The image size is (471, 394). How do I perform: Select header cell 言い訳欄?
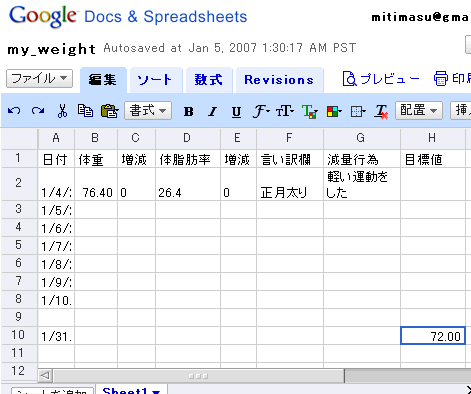(x=290, y=159)
